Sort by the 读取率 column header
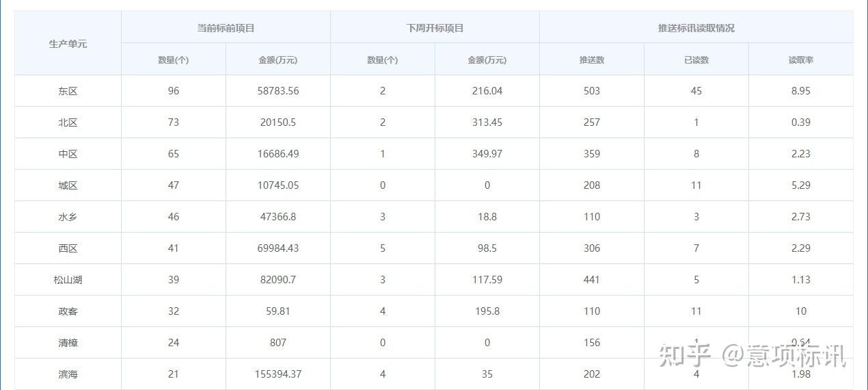The image size is (868, 390). (x=800, y=60)
